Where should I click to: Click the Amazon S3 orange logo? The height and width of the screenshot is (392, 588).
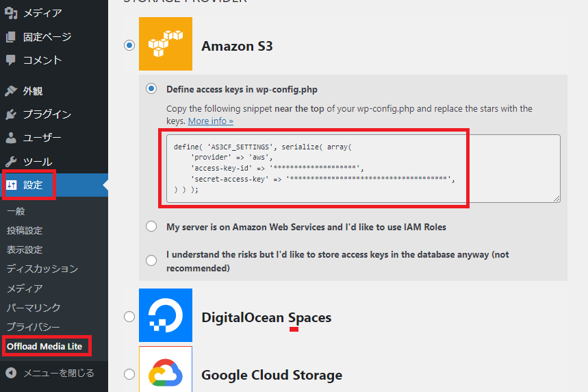point(166,44)
